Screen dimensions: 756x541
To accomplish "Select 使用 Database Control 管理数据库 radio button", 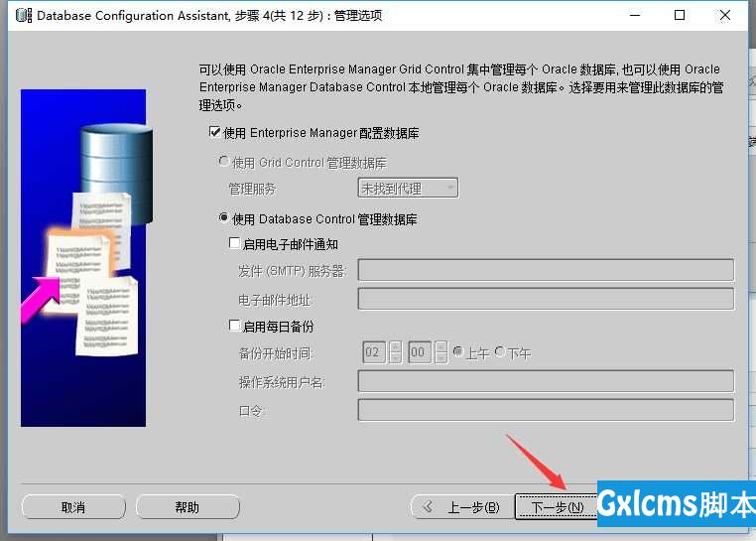I will pyautogui.click(x=223, y=217).
